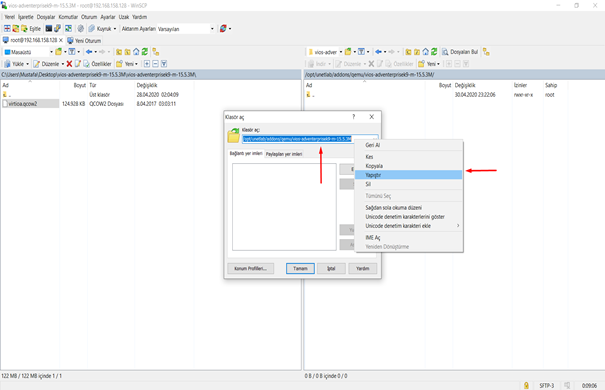Viewport: 605px width, 390px height.
Task: Click the right panel open-folder icon
Action: tap(348, 52)
